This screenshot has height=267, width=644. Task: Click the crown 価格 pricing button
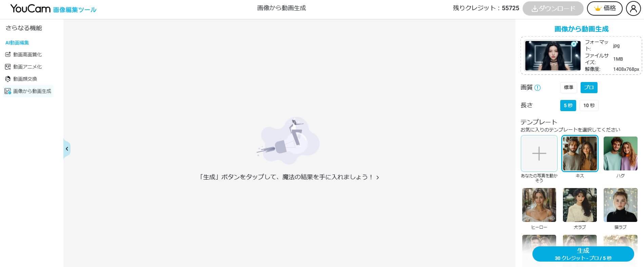[x=605, y=8]
